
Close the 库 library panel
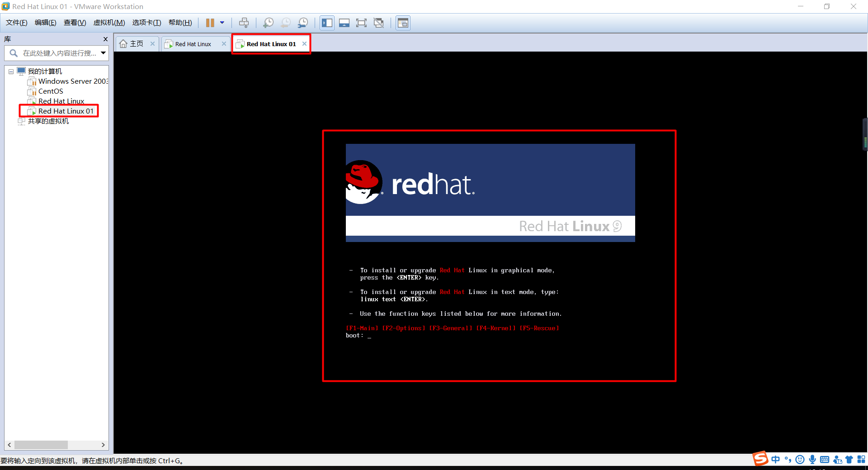pyautogui.click(x=105, y=39)
